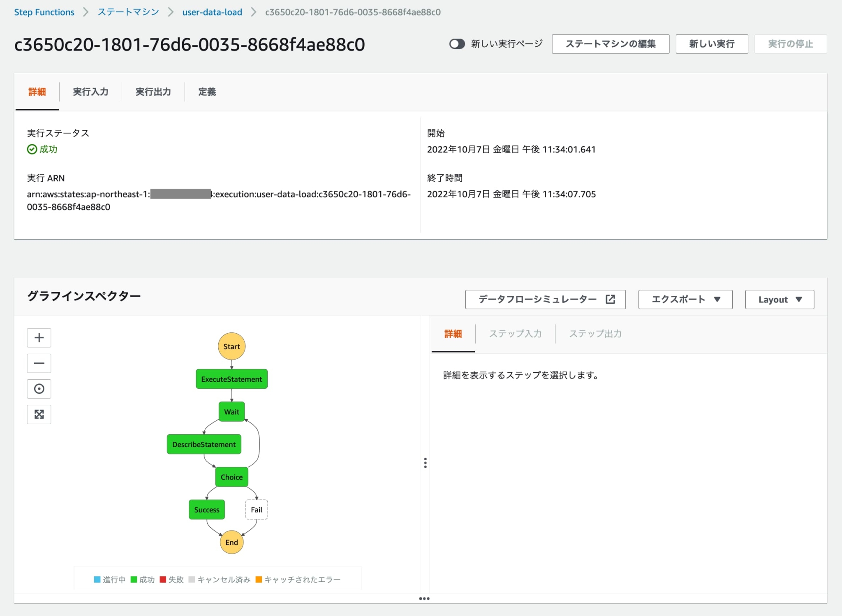
Task: Select the ExecuteStatement step node
Action: pos(231,379)
